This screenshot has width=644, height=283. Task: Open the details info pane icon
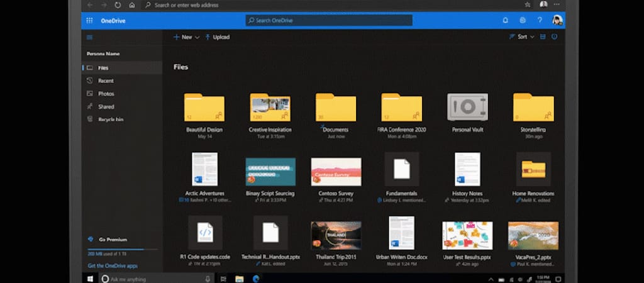(x=554, y=37)
